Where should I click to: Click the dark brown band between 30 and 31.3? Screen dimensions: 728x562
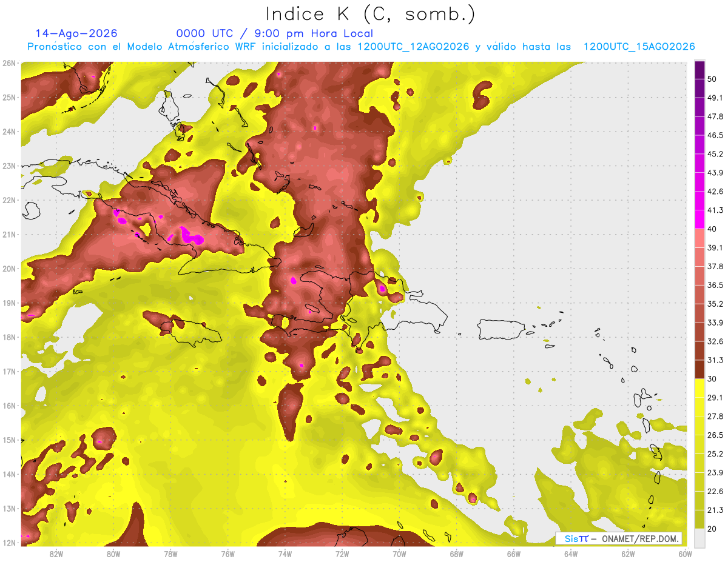tap(699, 369)
